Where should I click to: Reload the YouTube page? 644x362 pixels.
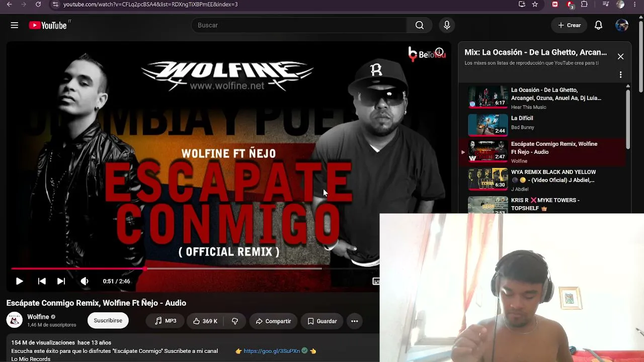(38, 5)
